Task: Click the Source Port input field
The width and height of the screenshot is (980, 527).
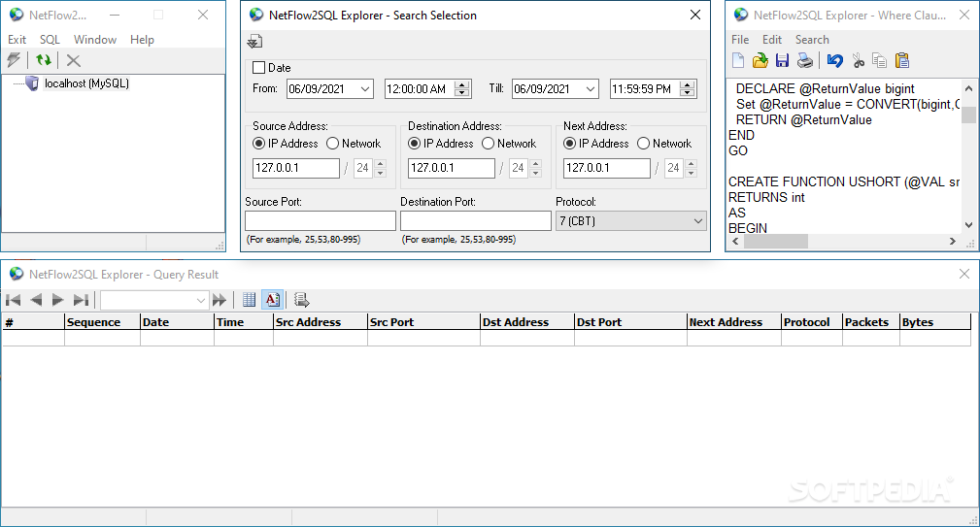Action: 320,220
